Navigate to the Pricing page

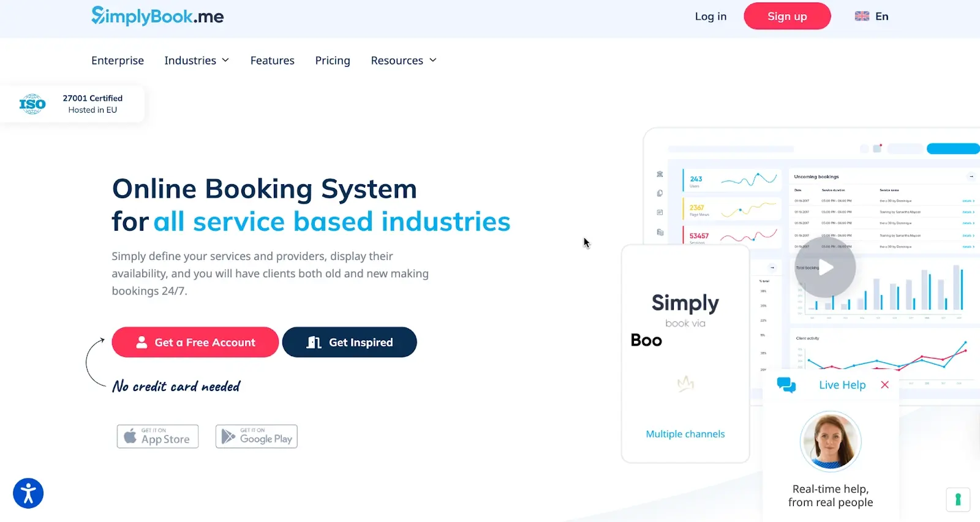pos(333,61)
